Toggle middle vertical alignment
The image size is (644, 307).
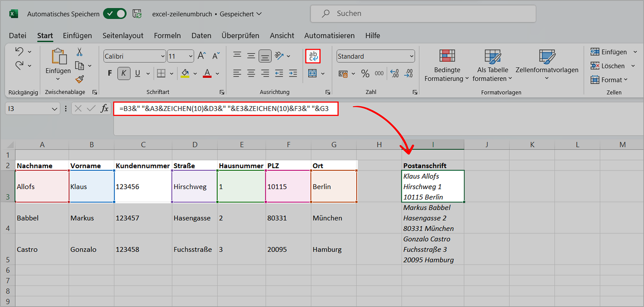(251, 55)
